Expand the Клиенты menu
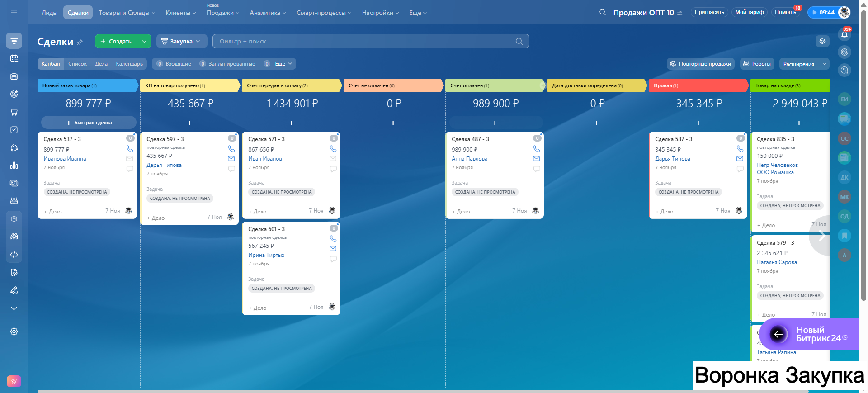868x393 pixels. click(181, 13)
